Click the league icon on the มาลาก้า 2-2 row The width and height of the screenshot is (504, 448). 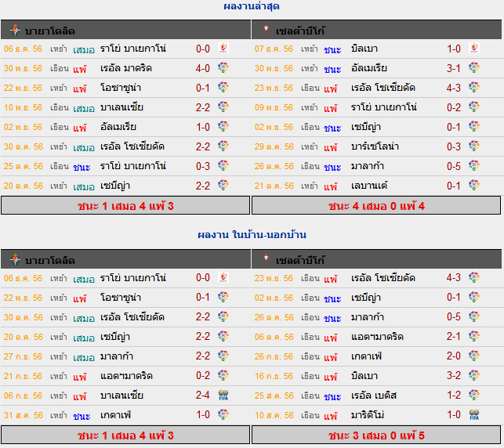(223, 356)
